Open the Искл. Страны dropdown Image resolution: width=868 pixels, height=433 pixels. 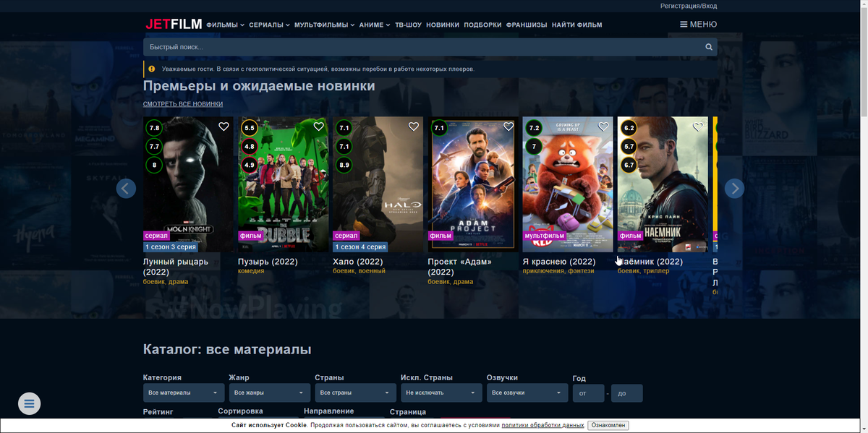click(x=441, y=393)
